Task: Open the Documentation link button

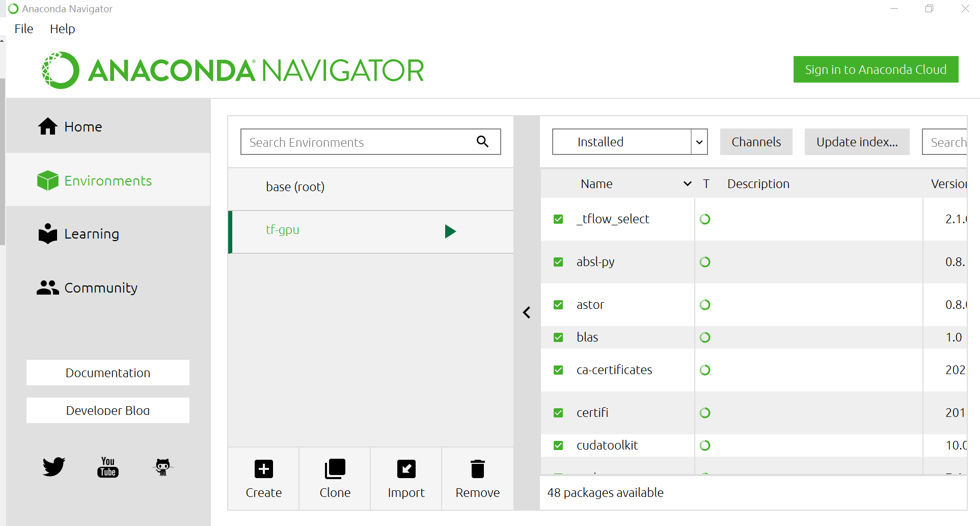Action: click(108, 373)
